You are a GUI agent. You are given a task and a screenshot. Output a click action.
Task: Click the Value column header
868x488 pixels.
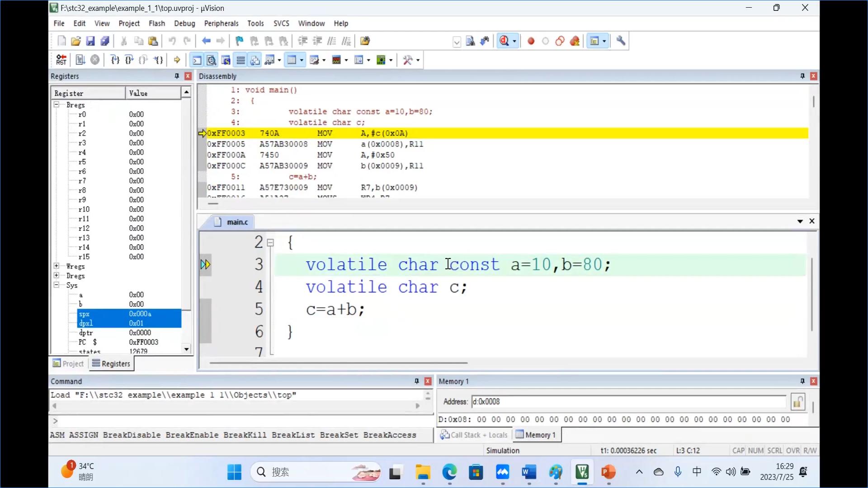[x=153, y=93]
